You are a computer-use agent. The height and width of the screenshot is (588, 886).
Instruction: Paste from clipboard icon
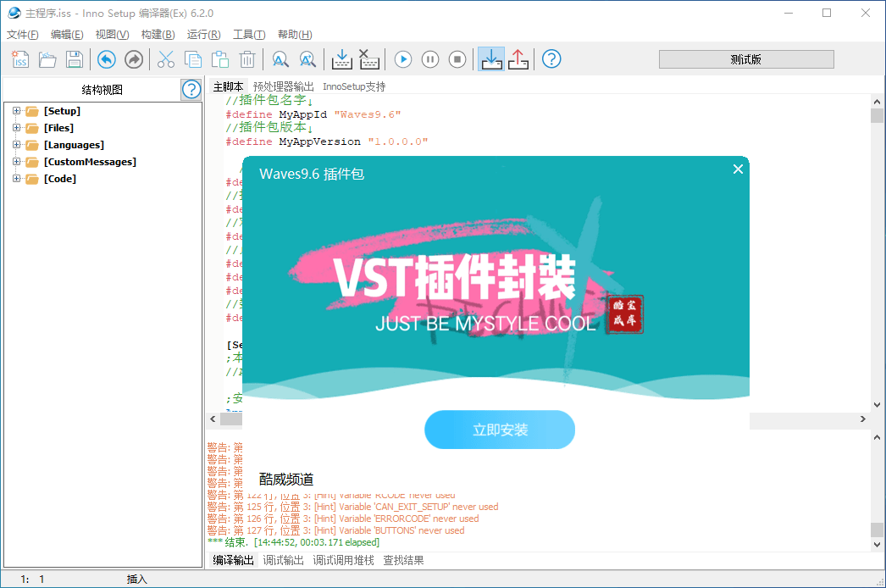[x=219, y=59]
